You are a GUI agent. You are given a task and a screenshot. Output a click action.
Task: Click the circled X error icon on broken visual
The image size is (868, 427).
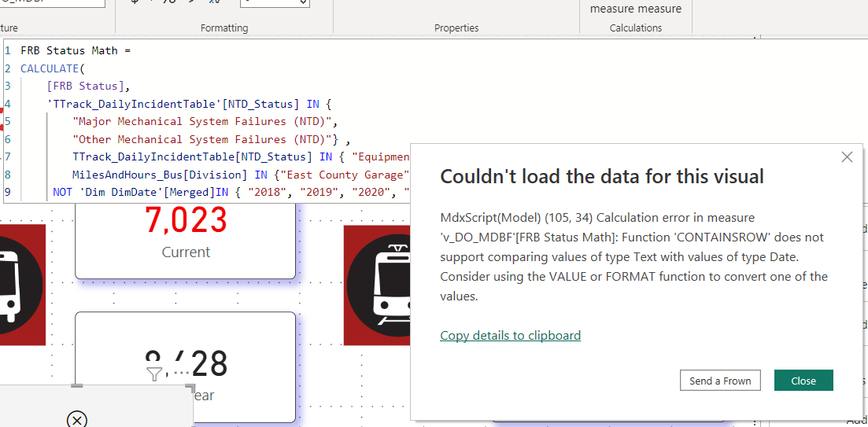(77, 419)
